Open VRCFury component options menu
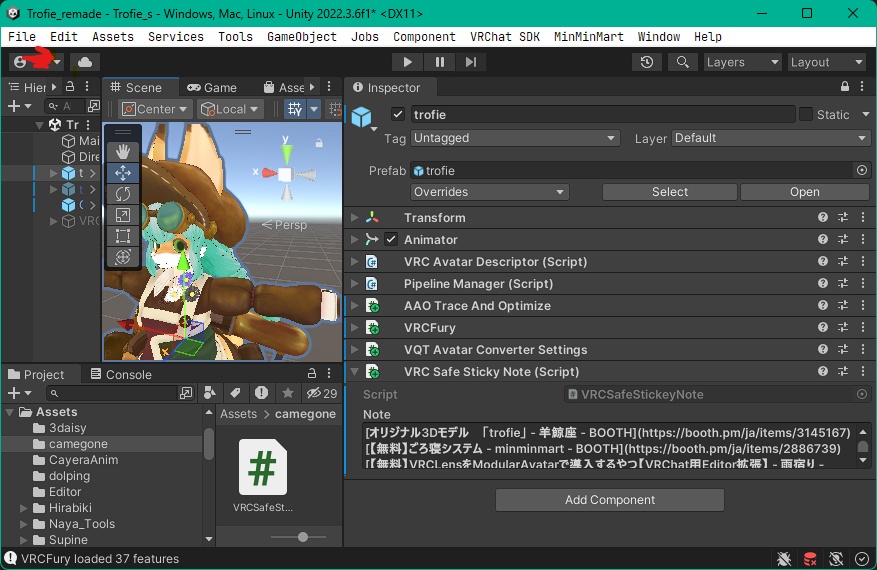877x570 pixels. pos(862,327)
